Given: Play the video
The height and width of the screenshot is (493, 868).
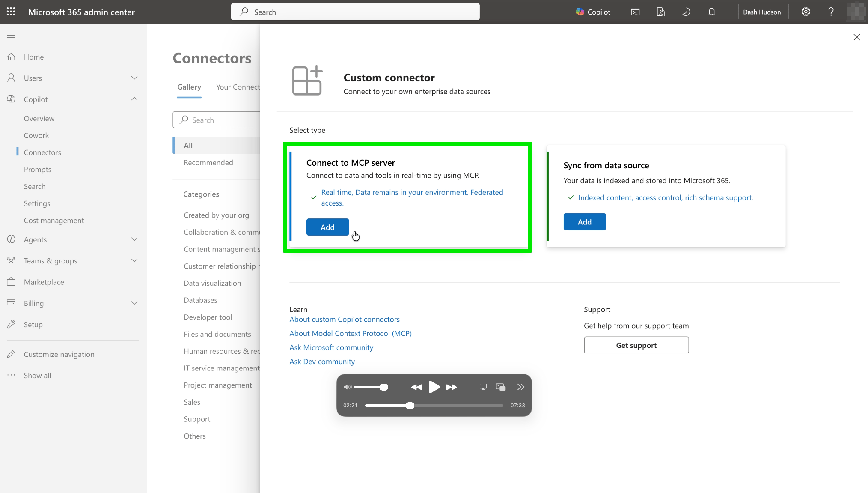Looking at the screenshot, I should (434, 387).
